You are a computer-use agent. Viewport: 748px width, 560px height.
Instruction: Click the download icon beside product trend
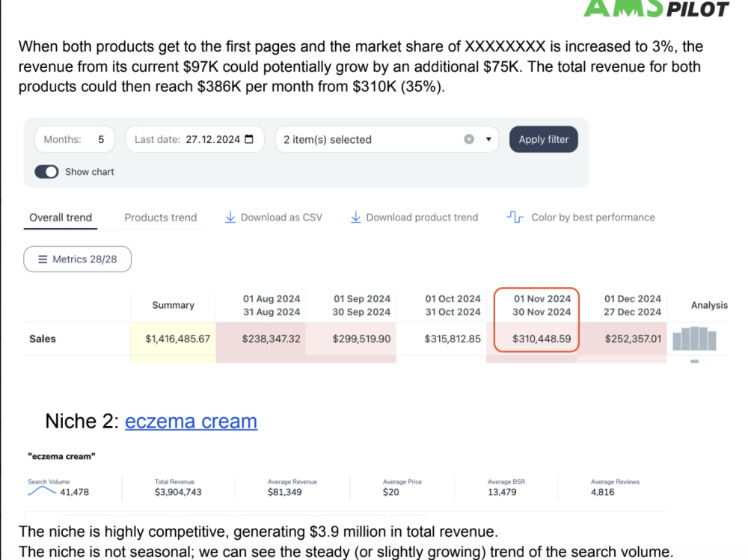(x=356, y=218)
